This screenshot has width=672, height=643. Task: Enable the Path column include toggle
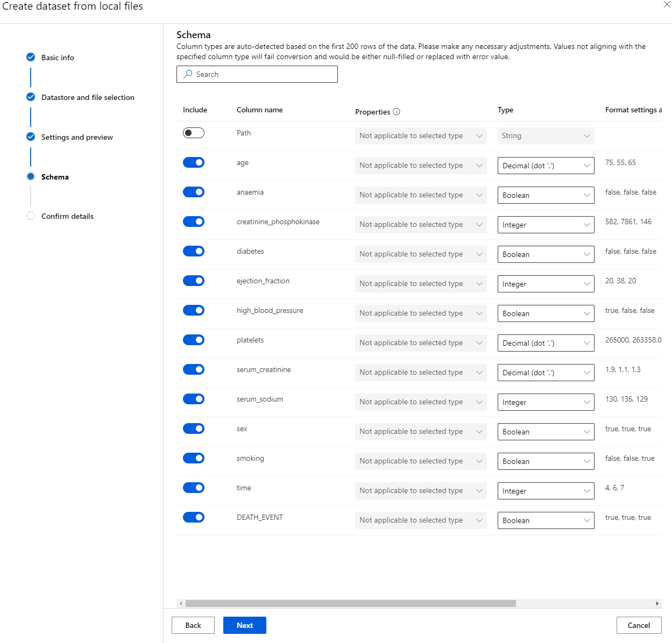194,133
